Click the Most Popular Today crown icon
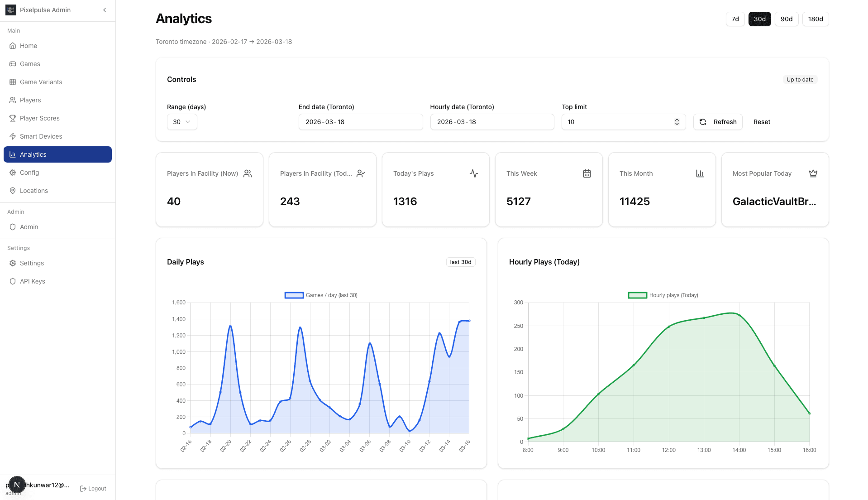This screenshot has width=868, height=500. pos(813,173)
